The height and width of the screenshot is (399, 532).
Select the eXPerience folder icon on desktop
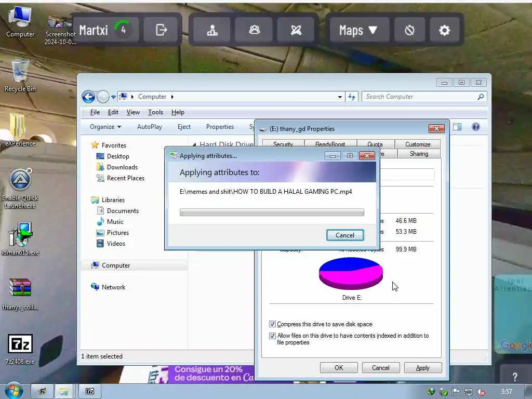point(20,130)
